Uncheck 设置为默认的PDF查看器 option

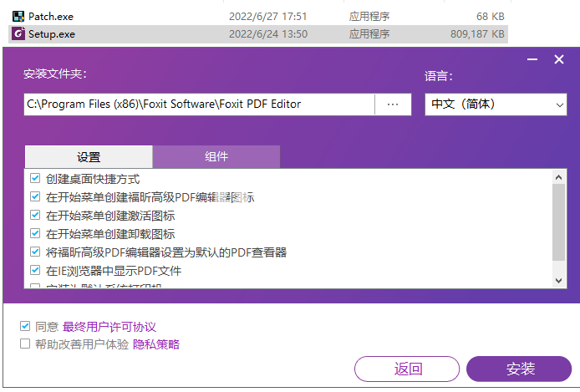[35, 252]
